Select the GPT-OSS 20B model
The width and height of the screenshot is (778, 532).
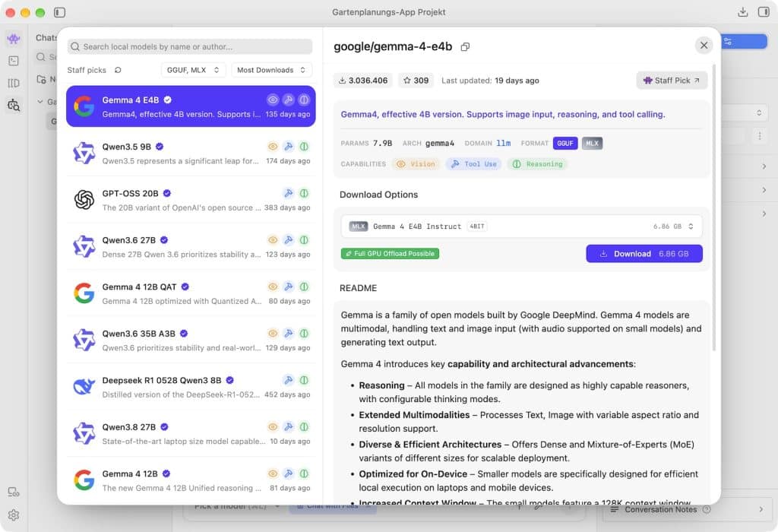(x=191, y=200)
